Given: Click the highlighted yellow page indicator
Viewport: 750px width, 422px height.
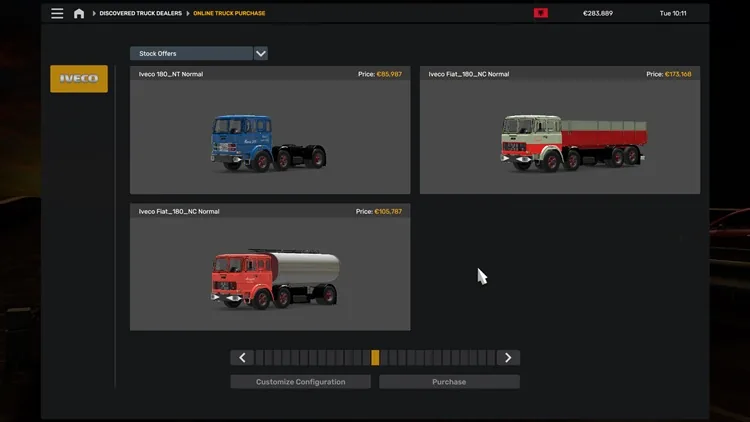Looking at the screenshot, I should point(375,357).
